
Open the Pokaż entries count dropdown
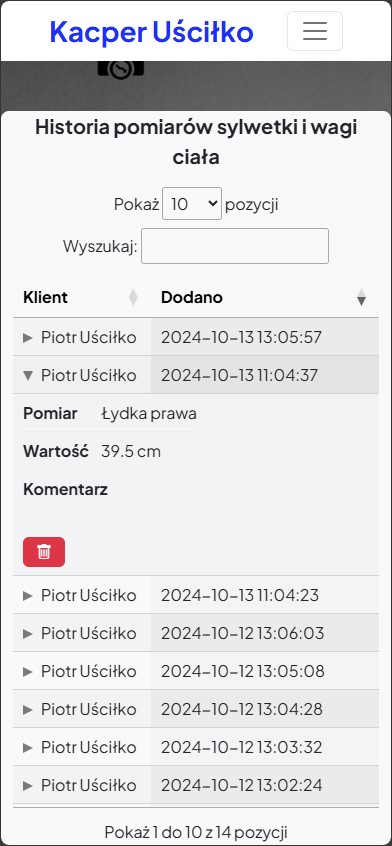tap(192, 203)
